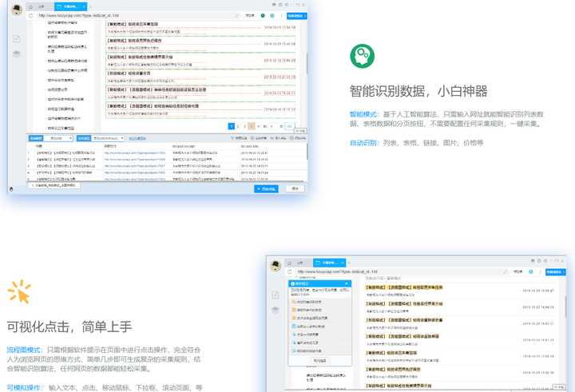Click the green circle icon in the top window address bar
575x392 pixels.
pos(263,16)
